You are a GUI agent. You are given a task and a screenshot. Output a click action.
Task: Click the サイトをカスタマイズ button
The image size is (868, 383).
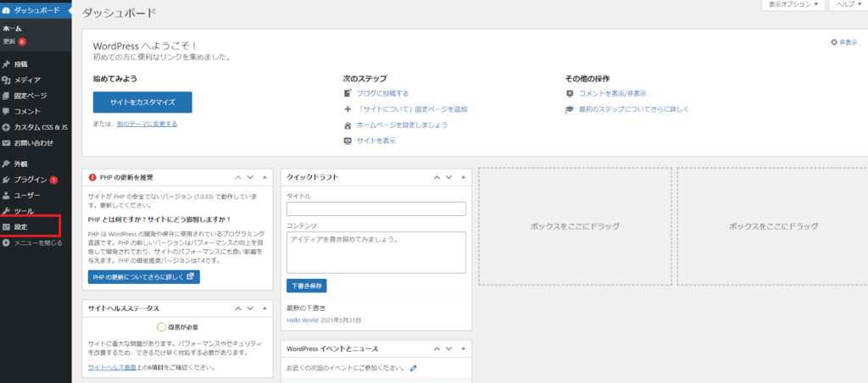[142, 102]
